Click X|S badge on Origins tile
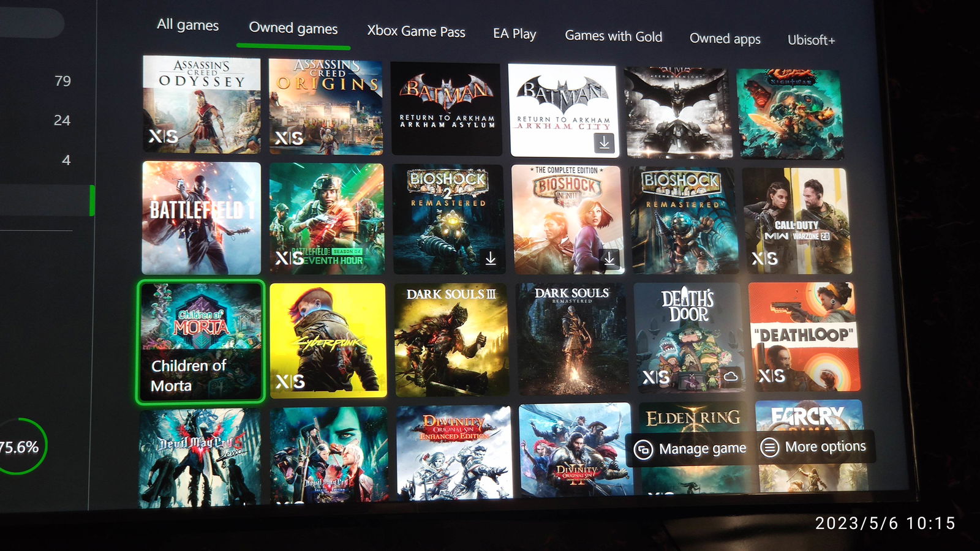The width and height of the screenshot is (980, 551). [288, 138]
